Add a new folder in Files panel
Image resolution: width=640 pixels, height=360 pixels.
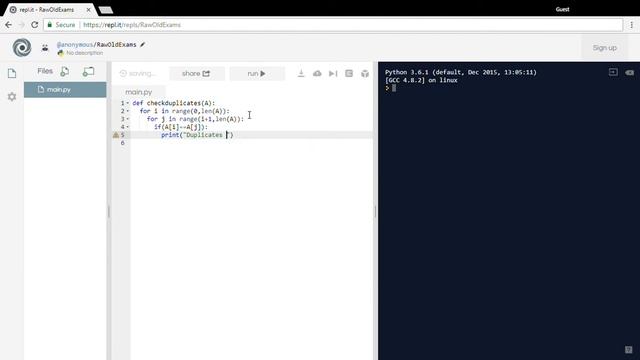pyautogui.click(x=88, y=71)
